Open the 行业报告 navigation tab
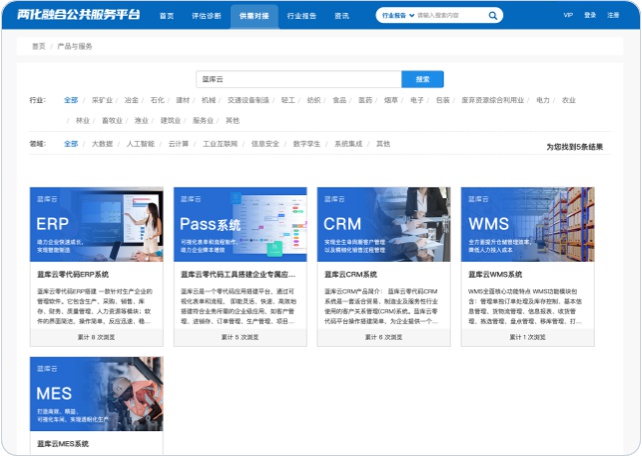Image resolution: width=642 pixels, height=456 pixels. [x=301, y=16]
